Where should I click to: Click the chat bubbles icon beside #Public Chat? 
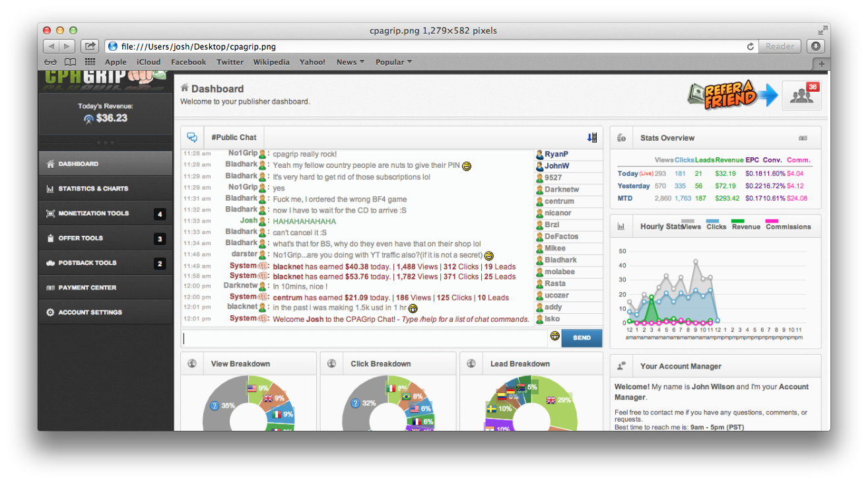point(192,137)
